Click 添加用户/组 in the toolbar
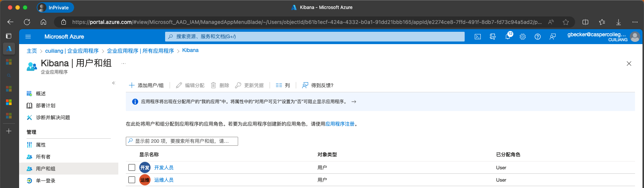The height and width of the screenshot is (188, 644). 146,85
